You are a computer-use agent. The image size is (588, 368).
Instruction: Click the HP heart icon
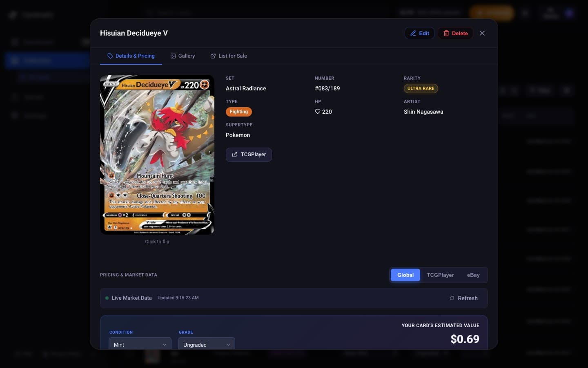click(318, 112)
